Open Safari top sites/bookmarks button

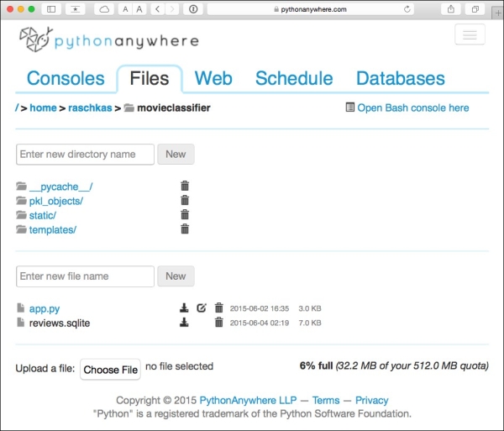(76, 9)
